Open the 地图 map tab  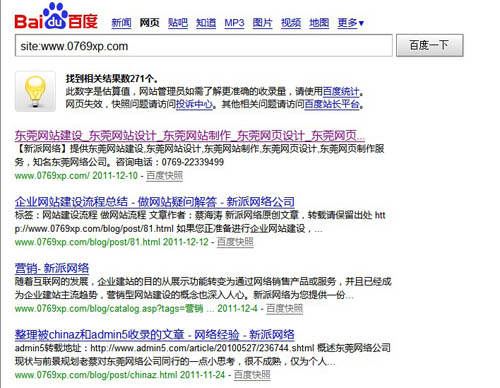pos(319,23)
